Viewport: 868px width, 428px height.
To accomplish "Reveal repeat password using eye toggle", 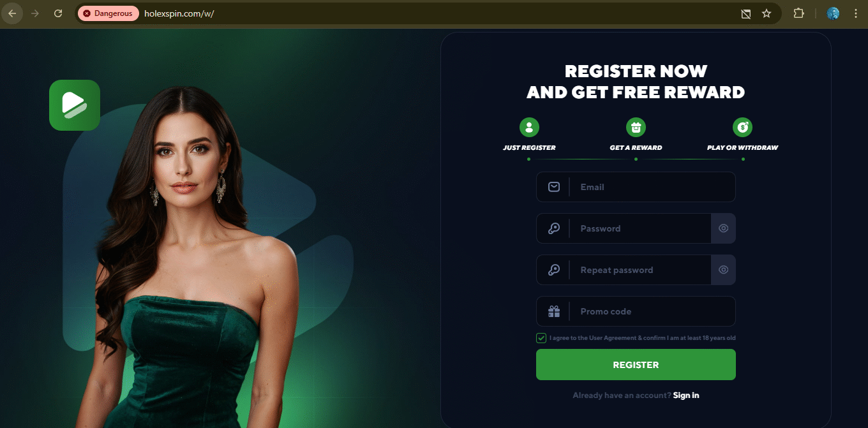I will point(723,270).
